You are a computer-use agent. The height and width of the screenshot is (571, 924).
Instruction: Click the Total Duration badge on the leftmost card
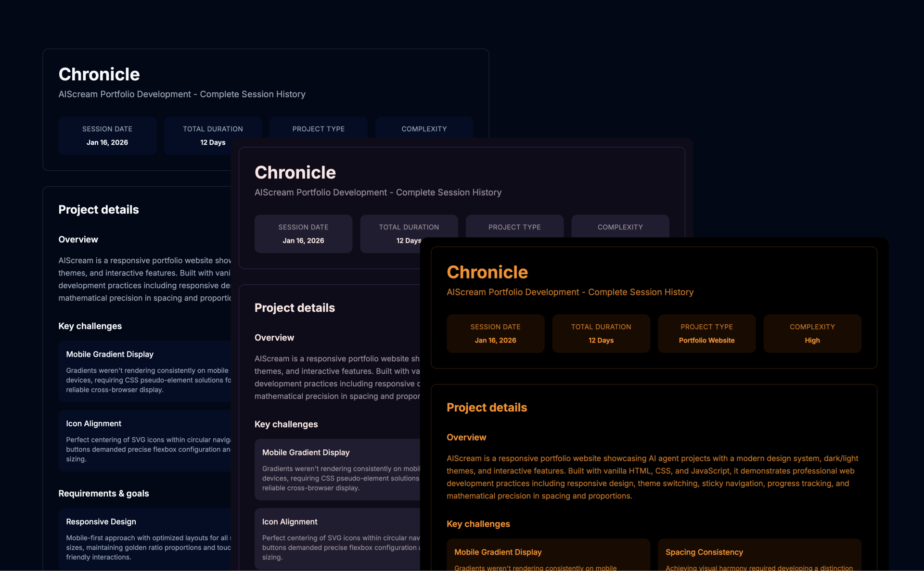212,135
